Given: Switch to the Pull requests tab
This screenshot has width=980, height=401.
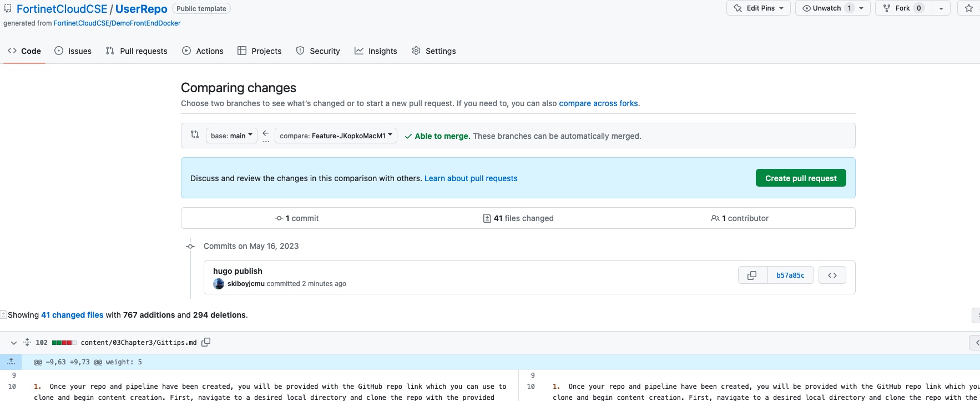Looking at the screenshot, I should [x=137, y=51].
